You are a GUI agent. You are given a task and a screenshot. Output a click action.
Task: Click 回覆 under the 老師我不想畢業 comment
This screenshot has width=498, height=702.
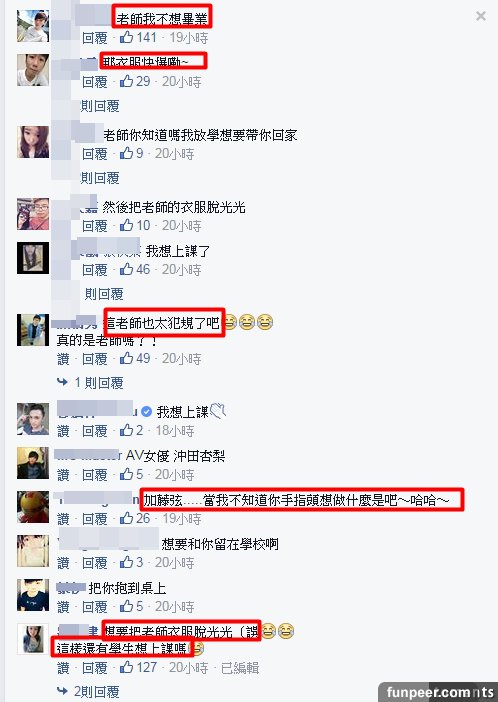coord(94,38)
